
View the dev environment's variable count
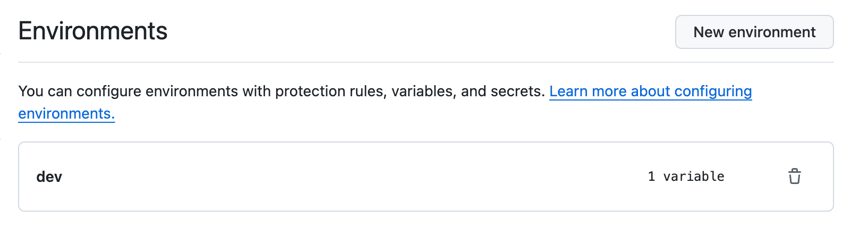685,177
